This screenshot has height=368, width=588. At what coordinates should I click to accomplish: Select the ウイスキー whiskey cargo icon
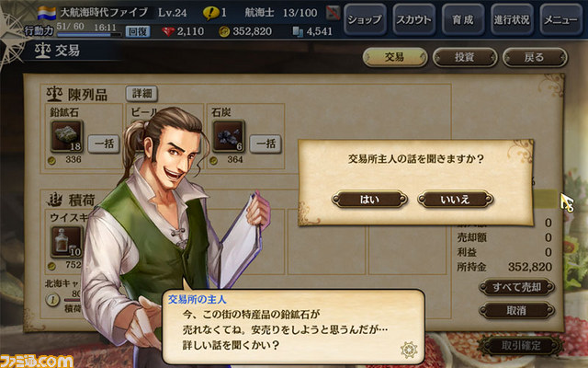pyautogui.click(x=67, y=242)
